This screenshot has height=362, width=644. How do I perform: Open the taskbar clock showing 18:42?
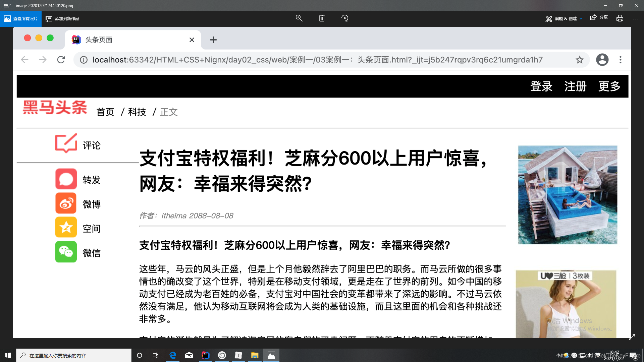tap(614, 355)
